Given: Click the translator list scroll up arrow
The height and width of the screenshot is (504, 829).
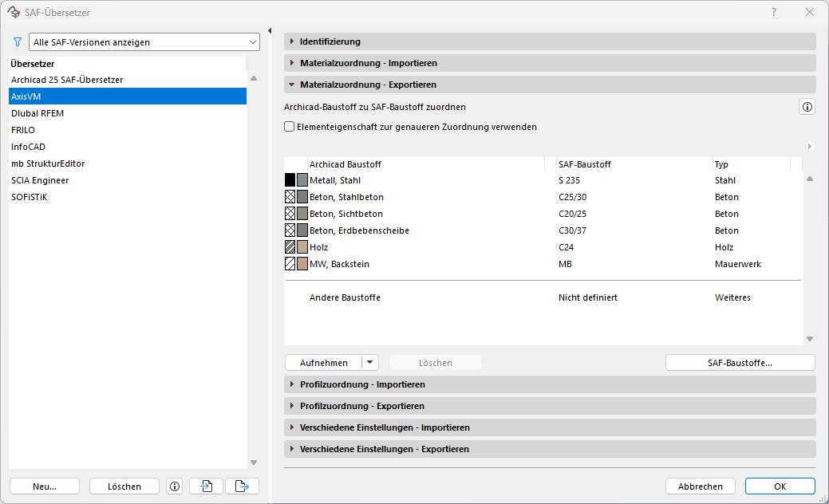Looking at the screenshot, I should pyautogui.click(x=253, y=78).
